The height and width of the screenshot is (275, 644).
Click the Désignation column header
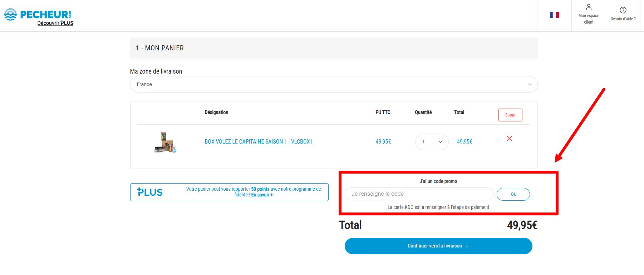coord(216,112)
